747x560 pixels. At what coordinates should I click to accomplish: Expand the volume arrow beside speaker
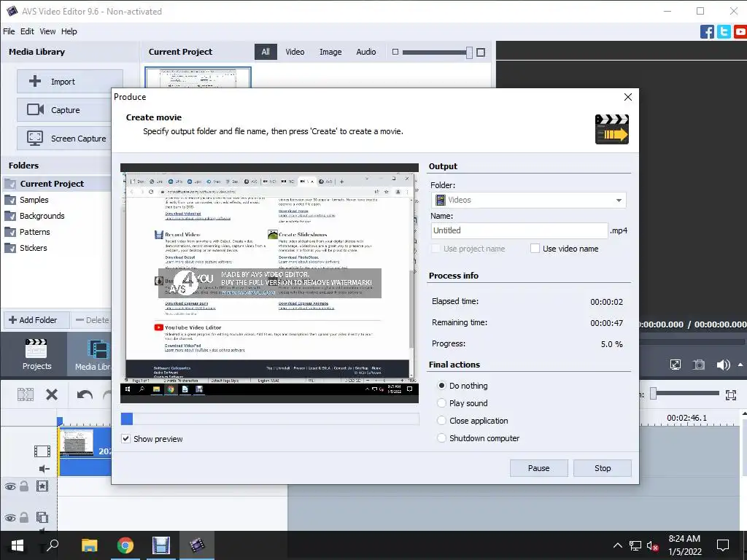(740, 365)
